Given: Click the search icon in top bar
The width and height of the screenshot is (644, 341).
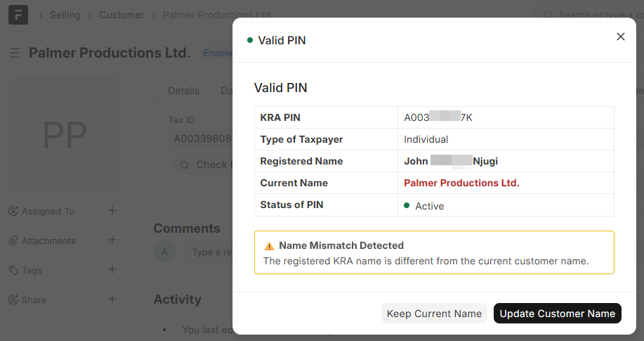Looking at the screenshot, I should [x=547, y=15].
